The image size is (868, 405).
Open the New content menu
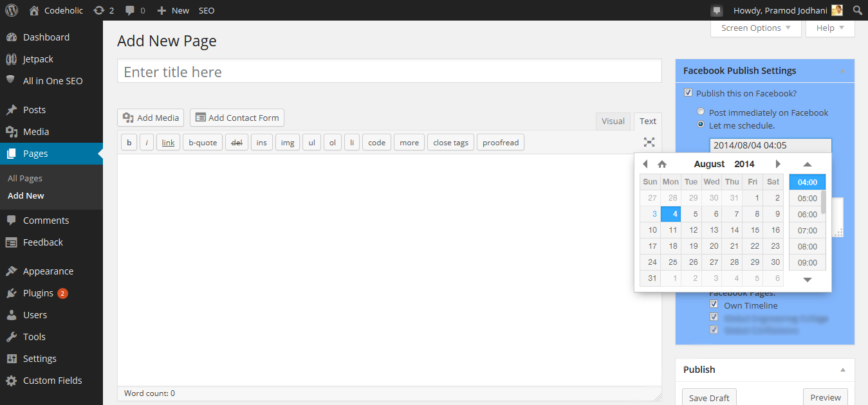click(173, 10)
